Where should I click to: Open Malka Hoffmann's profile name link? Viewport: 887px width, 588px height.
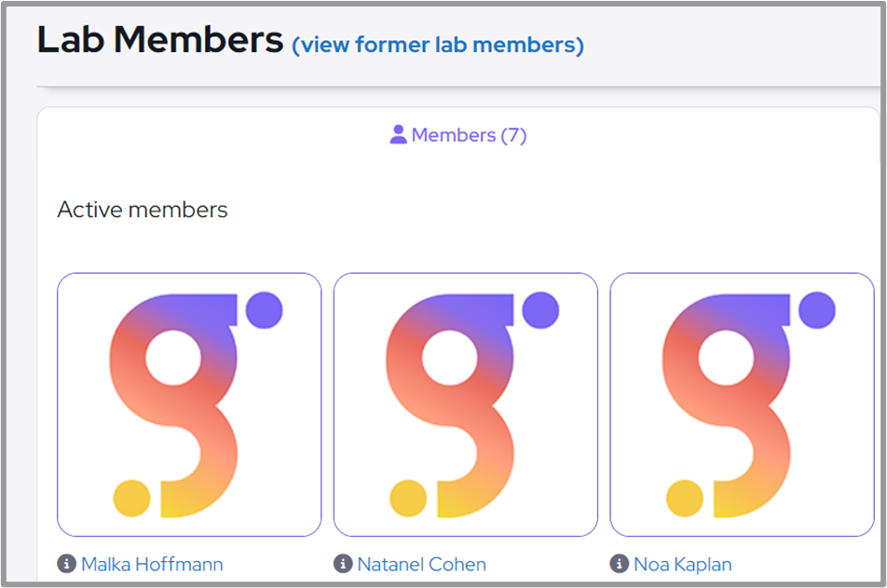tap(152, 564)
